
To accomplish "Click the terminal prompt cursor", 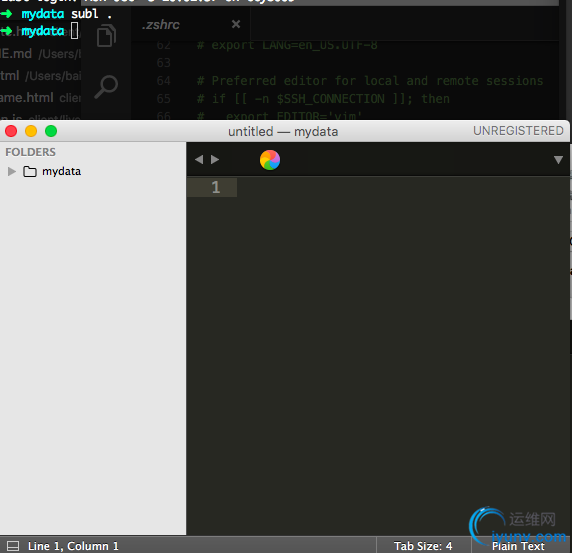I will coord(74,31).
